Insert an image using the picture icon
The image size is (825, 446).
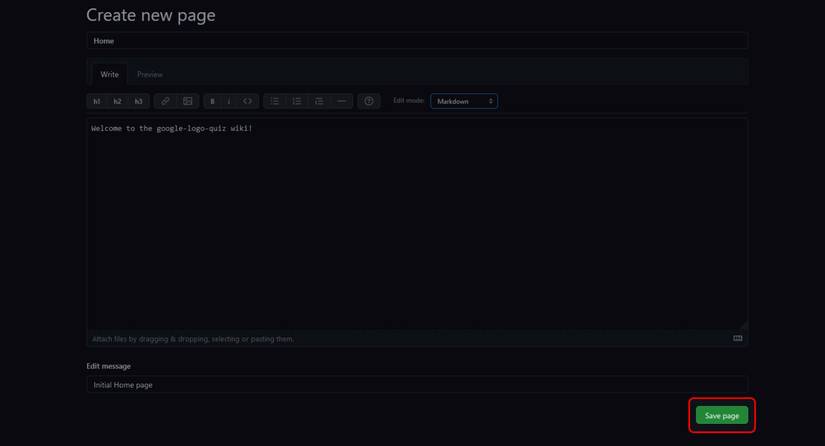(188, 101)
